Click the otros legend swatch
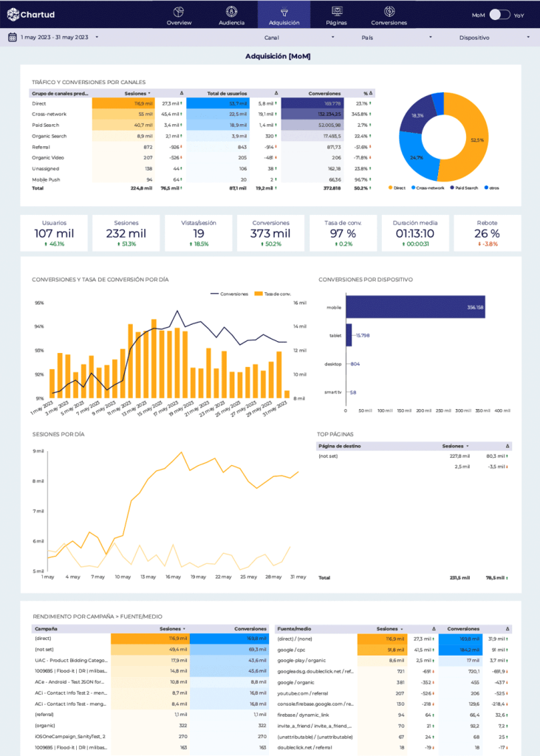 (x=486, y=188)
